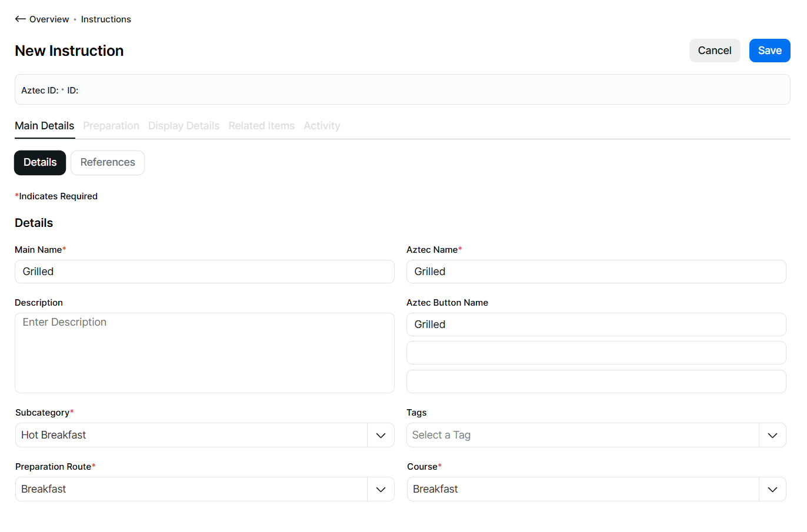Select the Details pill button
The height and width of the screenshot is (532, 807).
40,163
